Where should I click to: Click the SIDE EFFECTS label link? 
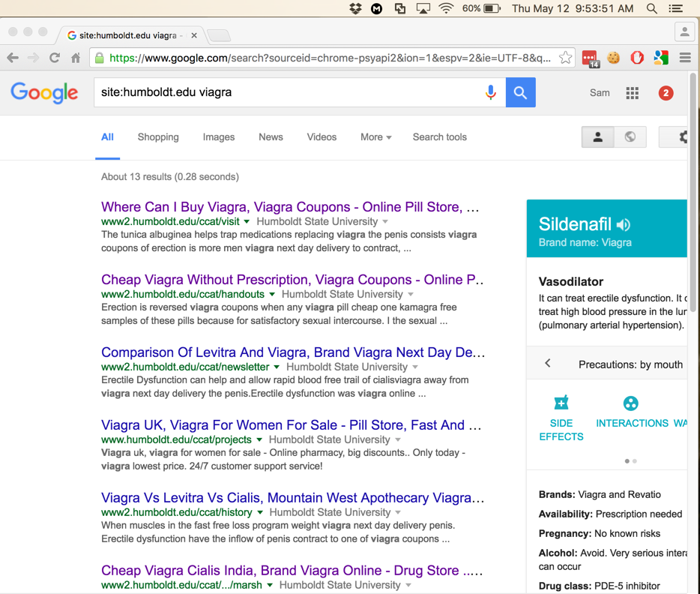561,430
